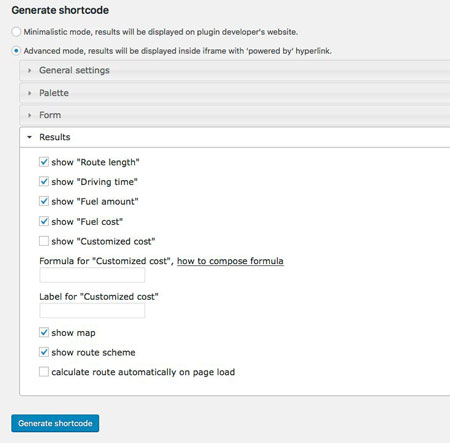
Task: Uncheck the show route scheme checkbox
Action: coord(44,352)
